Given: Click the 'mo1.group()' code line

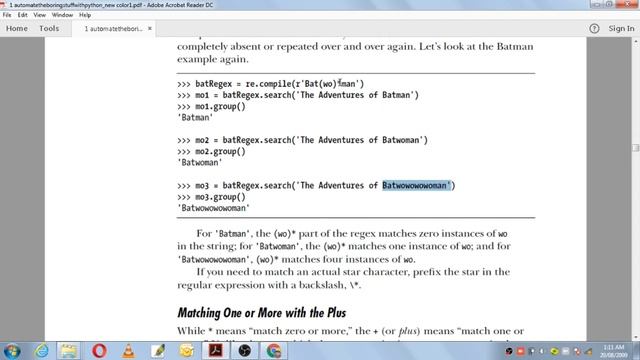Looking at the screenshot, I should [211, 107].
